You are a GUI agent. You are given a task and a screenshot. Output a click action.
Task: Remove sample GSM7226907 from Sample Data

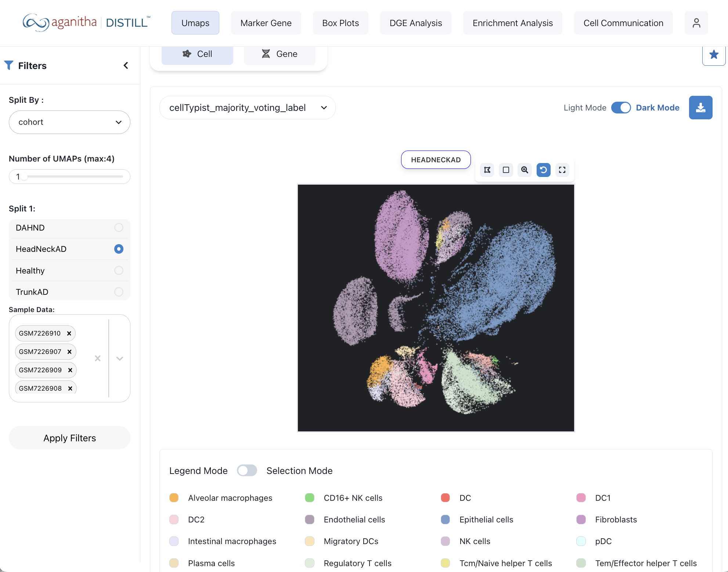click(69, 352)
